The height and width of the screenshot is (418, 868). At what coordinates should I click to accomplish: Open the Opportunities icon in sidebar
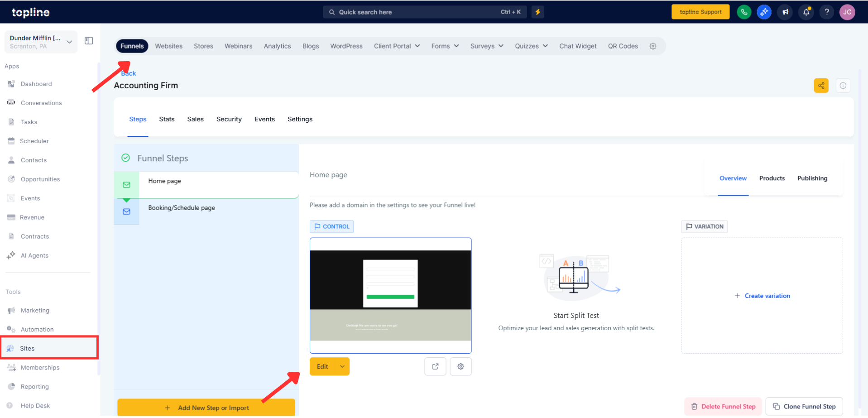11,179
